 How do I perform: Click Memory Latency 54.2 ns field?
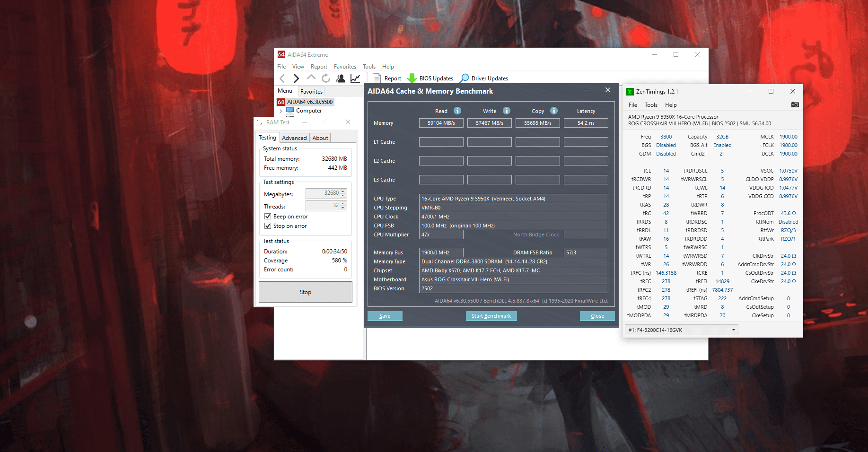(586, 123)
